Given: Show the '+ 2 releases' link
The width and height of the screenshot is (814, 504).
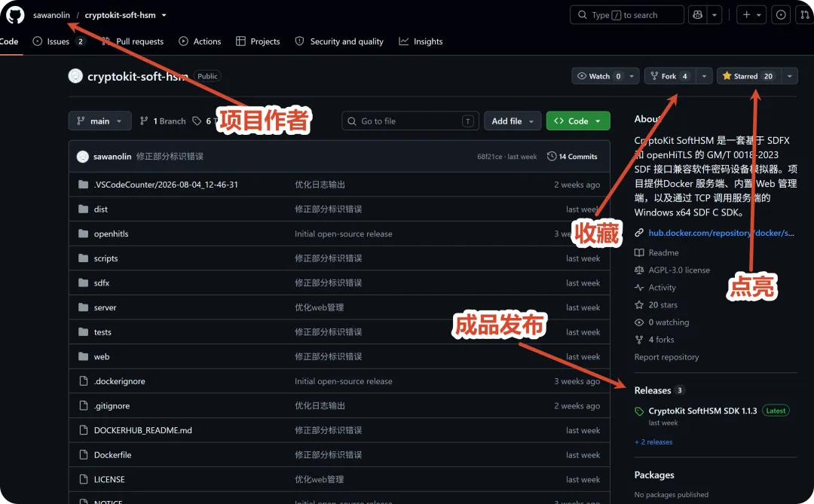Looking at the screenshot, I should click(x=653, y=442).
